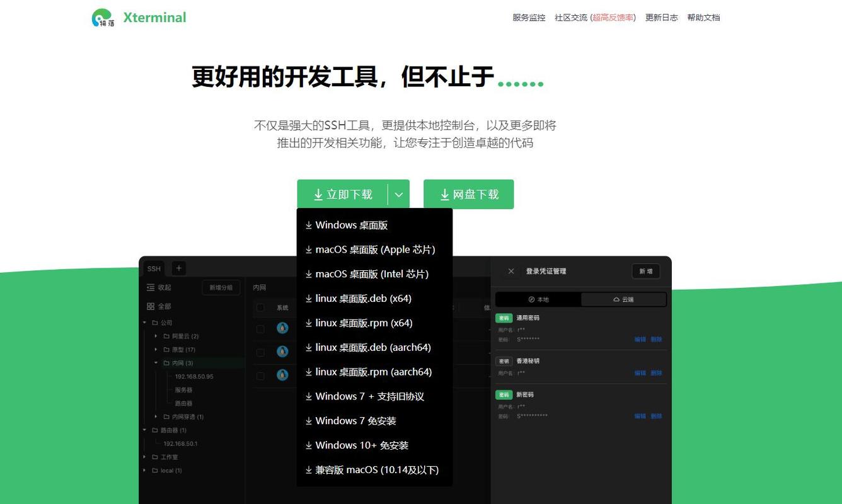Collapse the 内网 (3) tree group

coord(156,363)
